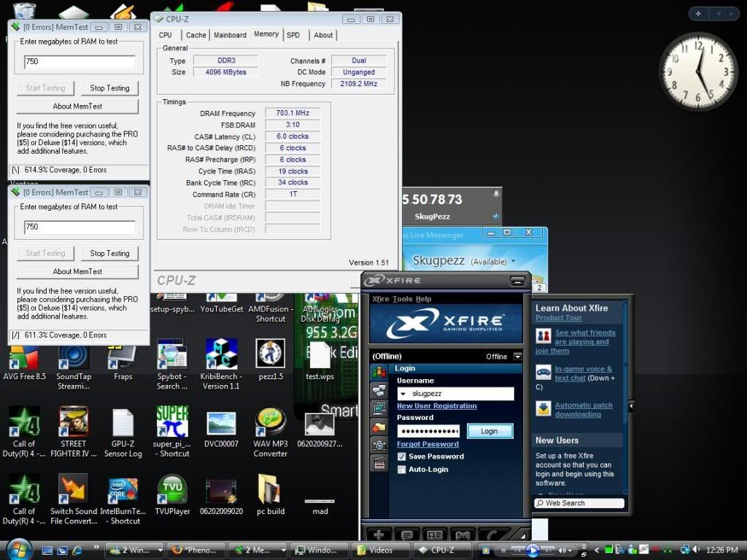Enable the Auto-Login checkbox

tap(402, 469)
